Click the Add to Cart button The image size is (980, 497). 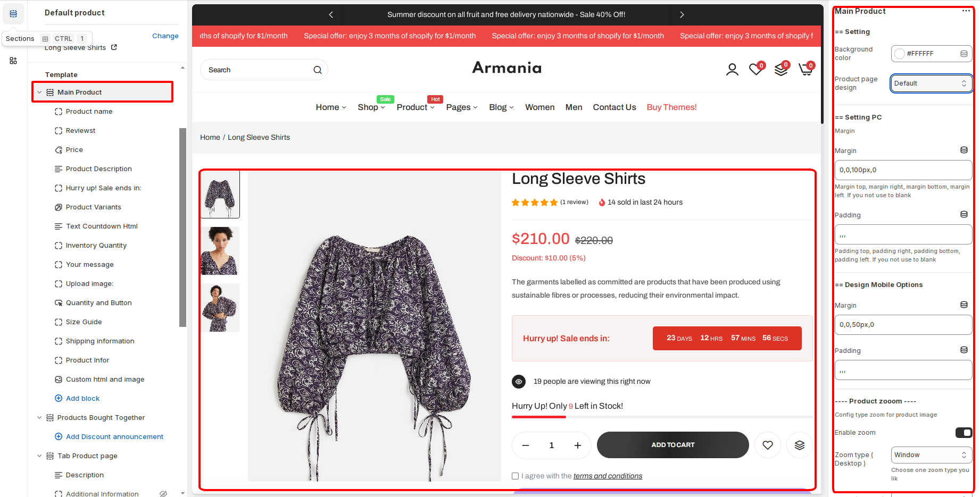click(672, 445)
